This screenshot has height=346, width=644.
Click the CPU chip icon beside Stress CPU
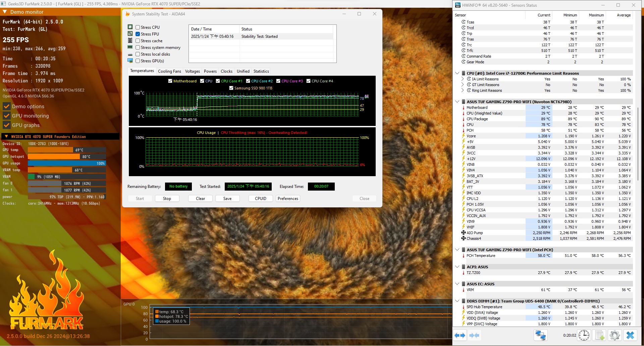click(x=130, y=27)
